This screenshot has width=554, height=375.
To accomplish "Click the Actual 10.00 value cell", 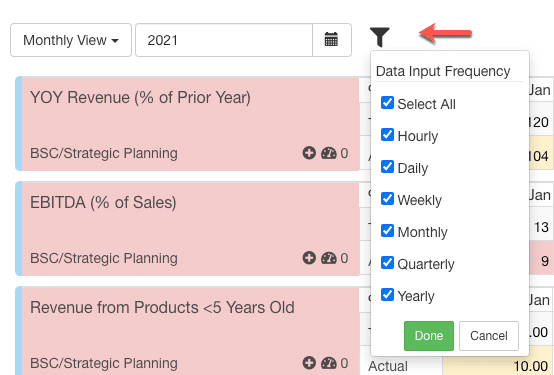I will [x=497, y=366].
